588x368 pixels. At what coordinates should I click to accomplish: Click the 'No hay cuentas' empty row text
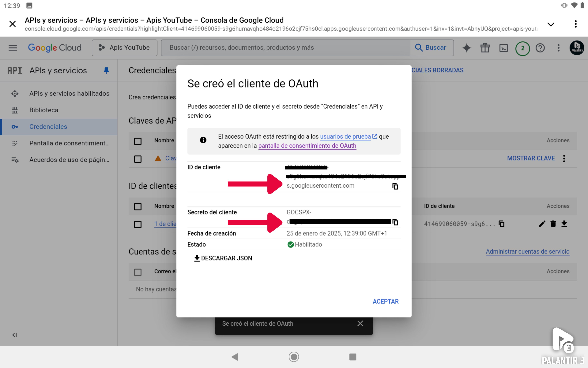click(156, 289)
